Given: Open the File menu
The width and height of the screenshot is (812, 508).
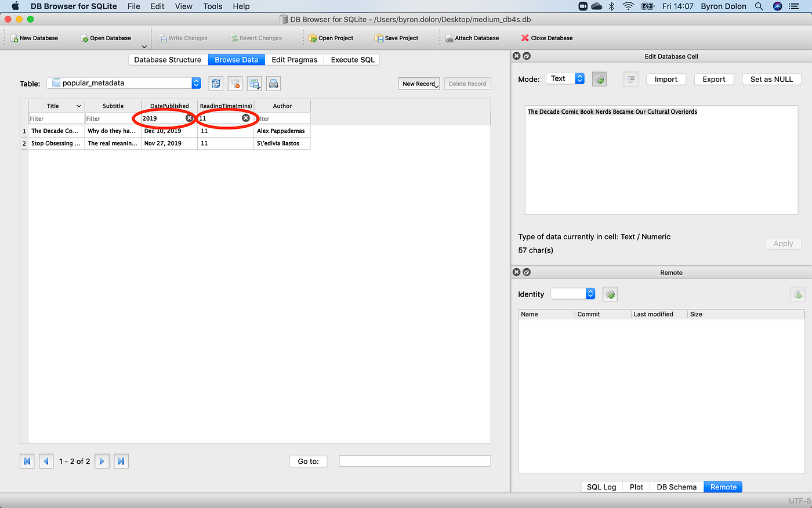Looking at the screenshot, I should pyautogui.click(x=134, y=6).
